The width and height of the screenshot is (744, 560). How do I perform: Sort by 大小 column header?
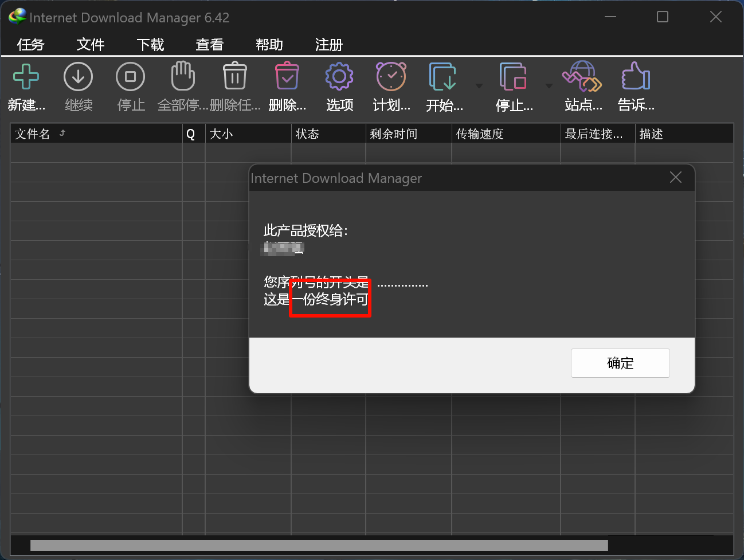tap(248, 134)
